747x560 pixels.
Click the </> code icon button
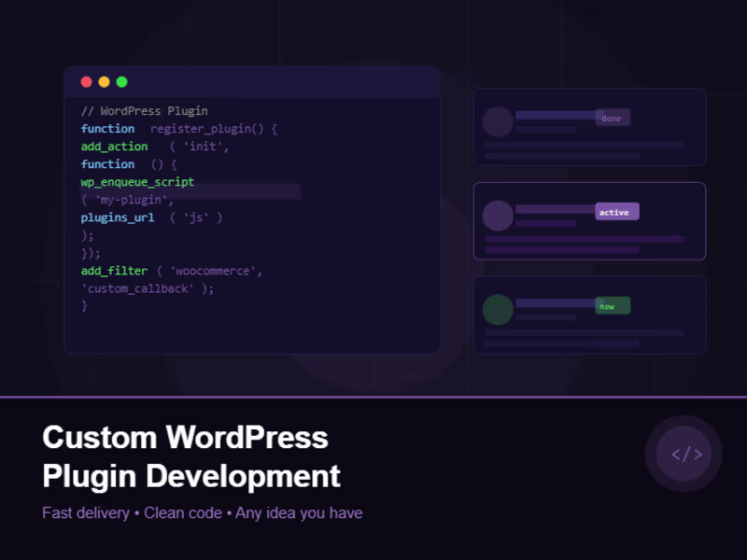[684, 454]
